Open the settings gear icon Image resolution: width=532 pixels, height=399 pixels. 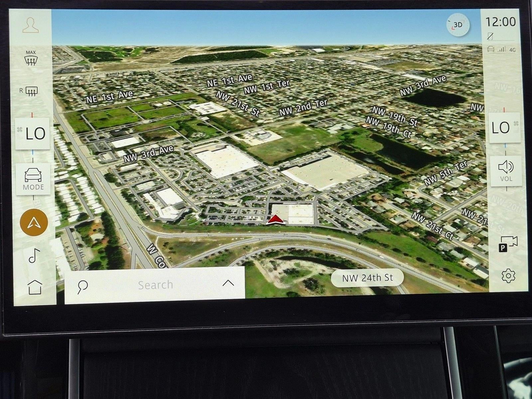pos(508,276)
